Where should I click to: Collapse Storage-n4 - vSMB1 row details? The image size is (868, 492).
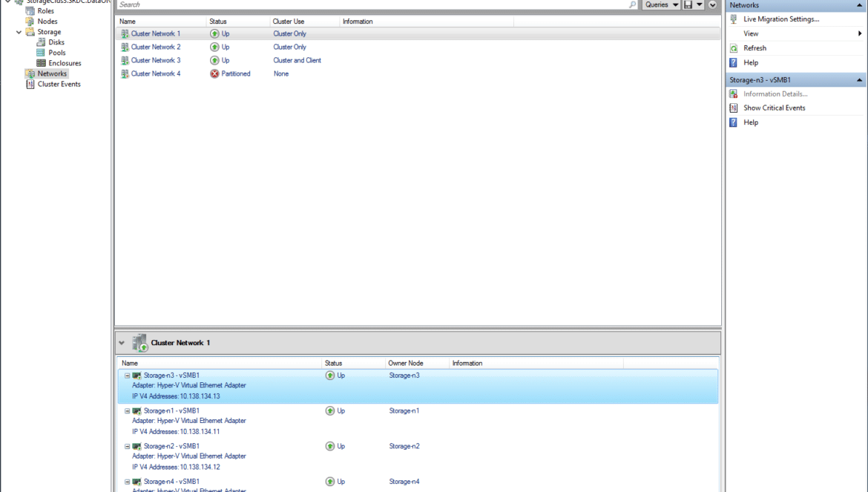pos(128,482)
